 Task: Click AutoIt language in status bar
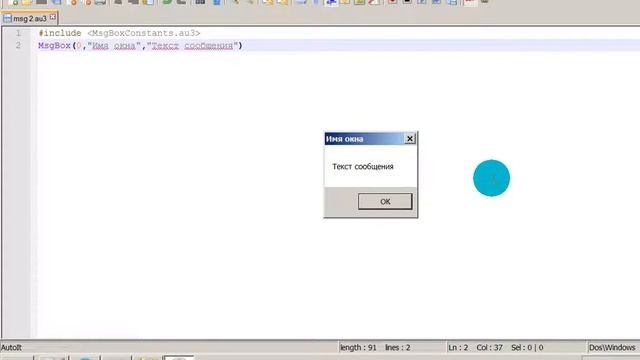point(11,347)
